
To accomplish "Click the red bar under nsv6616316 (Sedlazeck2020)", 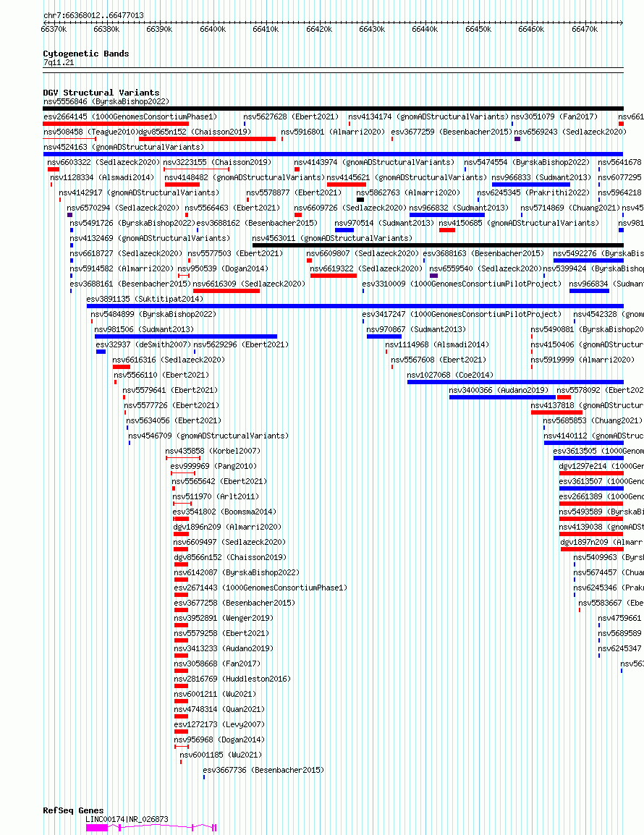I will tap(122, 367).
